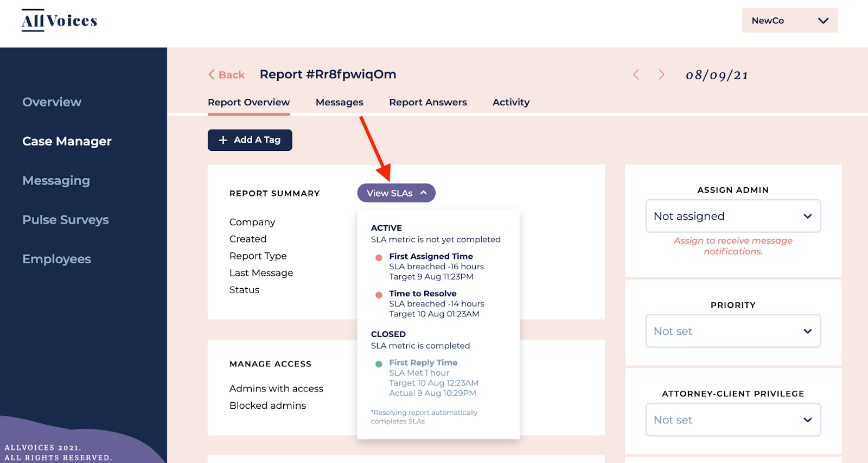
Task: Go to next report arrow
Action: pos(661,75)
